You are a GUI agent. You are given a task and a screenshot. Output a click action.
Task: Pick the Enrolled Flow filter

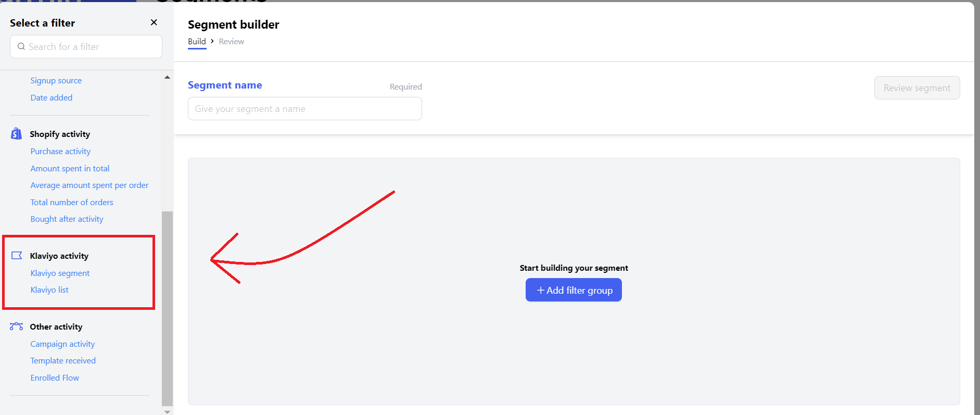55,378
